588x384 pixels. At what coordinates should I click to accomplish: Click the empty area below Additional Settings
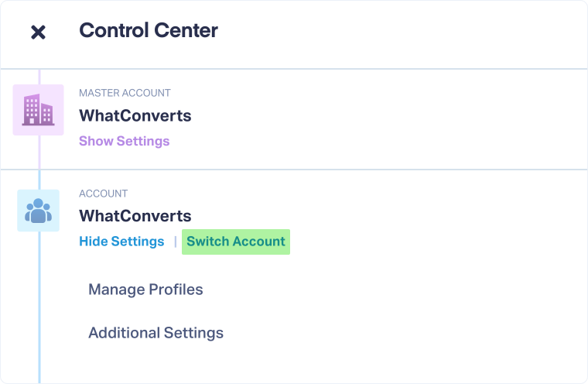tap(309, 365)
